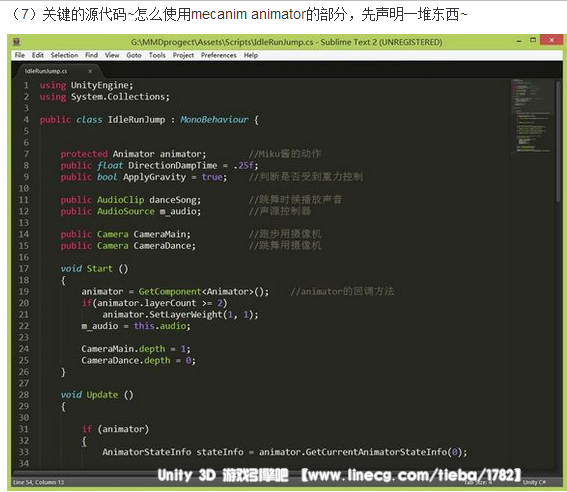The image size is (567, 492).
Task: Open the Goto menu
Action: (x=134, y=55)
